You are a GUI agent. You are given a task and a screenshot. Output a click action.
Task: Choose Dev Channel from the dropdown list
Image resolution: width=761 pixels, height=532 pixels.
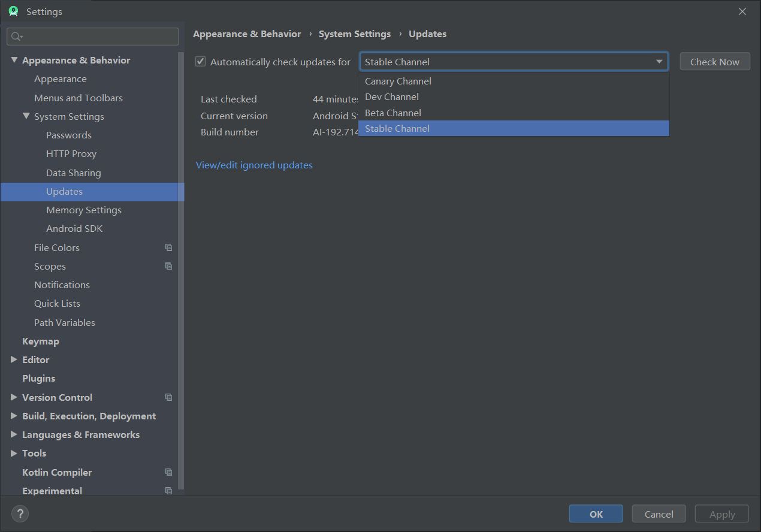[514, 96]
